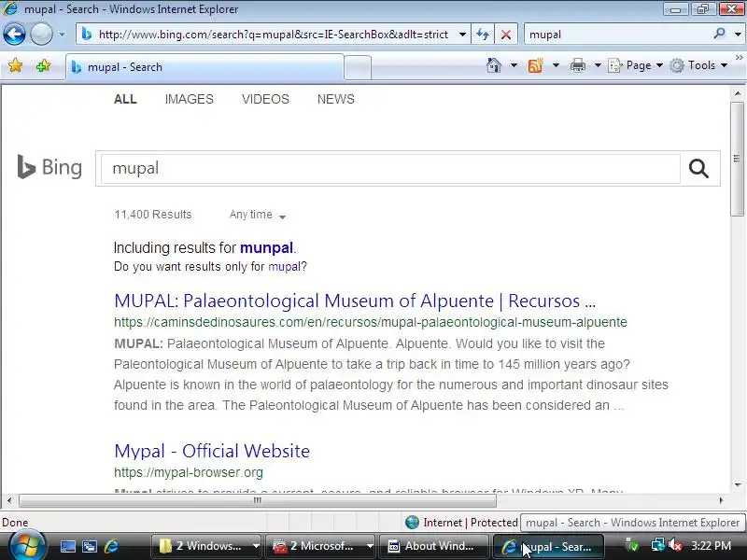Expand the Print options dropdown arrow
747x560 pixels.
point(598,65)
